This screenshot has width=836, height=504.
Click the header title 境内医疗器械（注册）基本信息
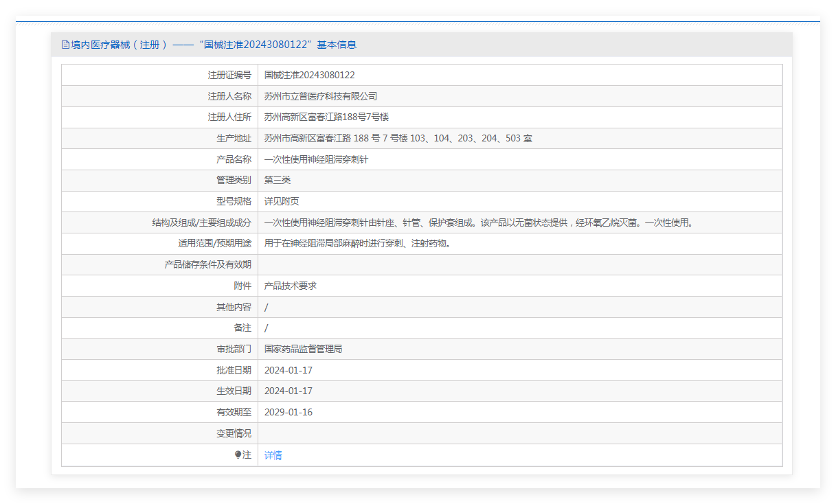point(214,45)
